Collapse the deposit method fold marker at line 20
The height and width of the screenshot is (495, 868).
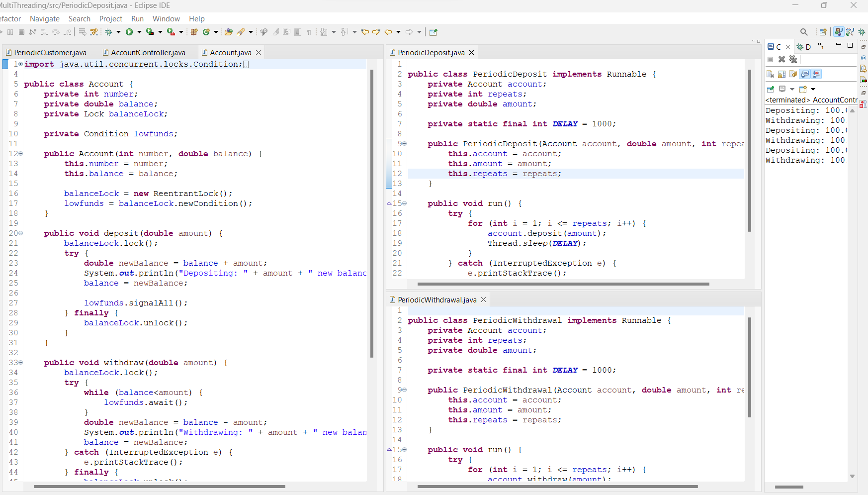(20, 233)
